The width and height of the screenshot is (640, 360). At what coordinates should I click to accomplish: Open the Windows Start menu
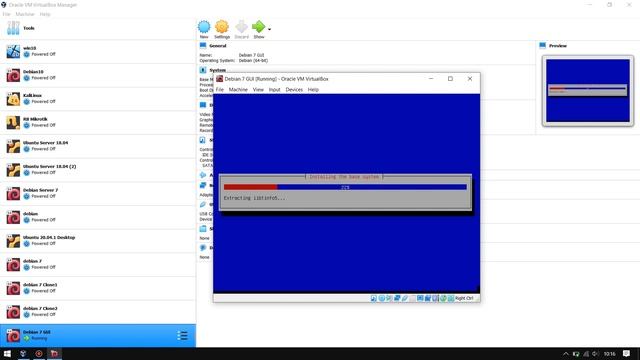[7, 353]
